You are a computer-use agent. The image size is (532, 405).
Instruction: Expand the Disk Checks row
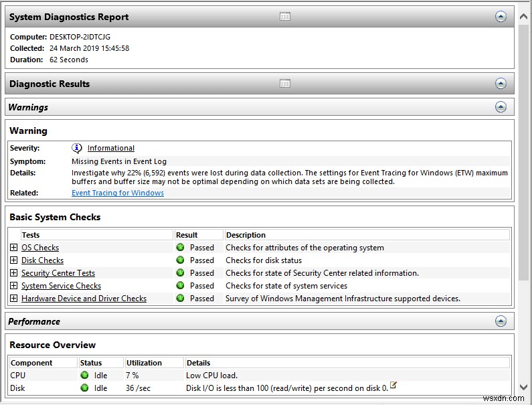[13, 260]
